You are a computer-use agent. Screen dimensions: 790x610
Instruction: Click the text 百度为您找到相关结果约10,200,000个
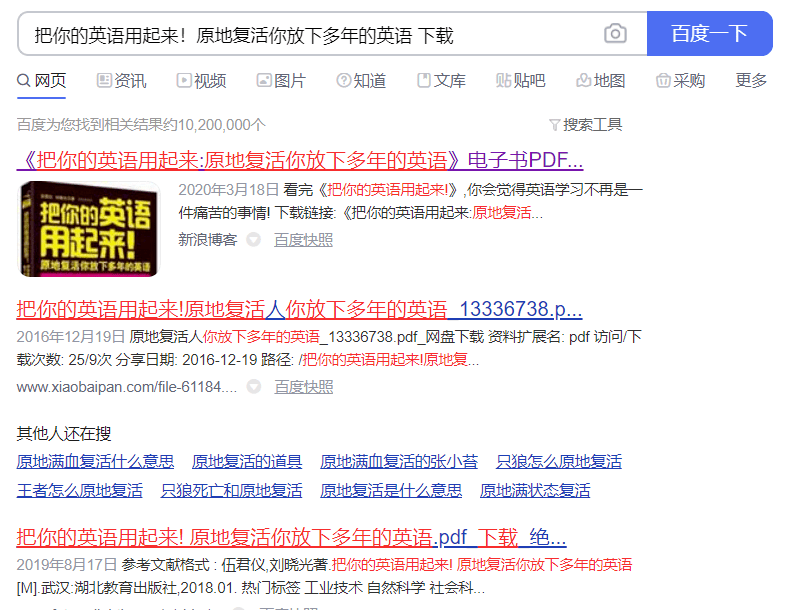click(x=141, y=124)
